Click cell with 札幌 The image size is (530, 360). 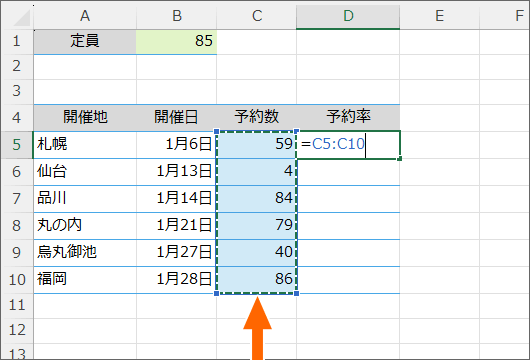[x=85, y=145]
